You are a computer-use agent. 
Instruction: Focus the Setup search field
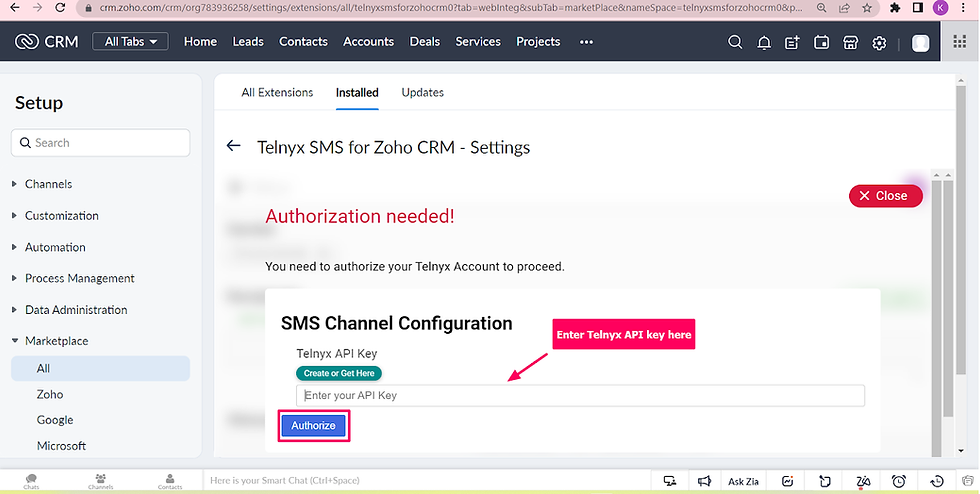click(x=101, y=143)
